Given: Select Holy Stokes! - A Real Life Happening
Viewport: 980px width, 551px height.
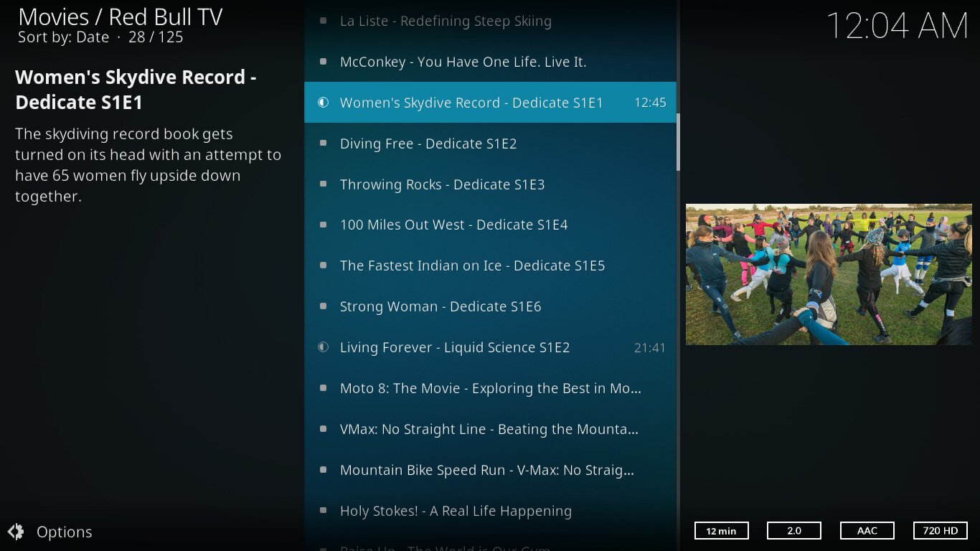Looking at the screenshot, I should tap(490, 511).
